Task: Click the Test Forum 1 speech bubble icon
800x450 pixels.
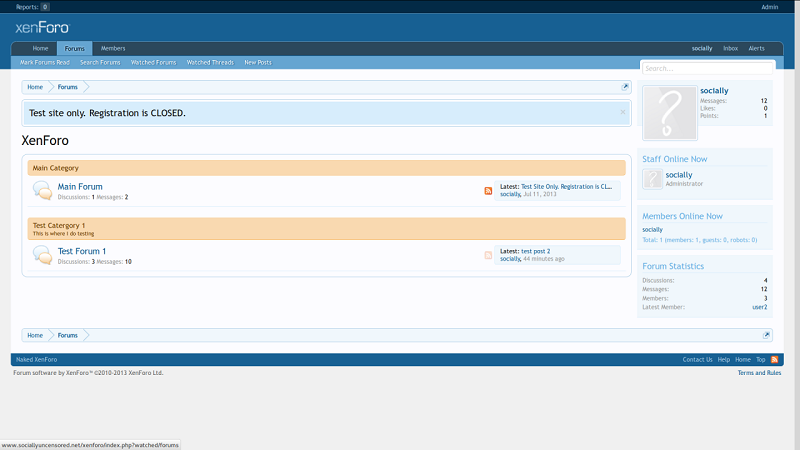Action: click(42, 255)
